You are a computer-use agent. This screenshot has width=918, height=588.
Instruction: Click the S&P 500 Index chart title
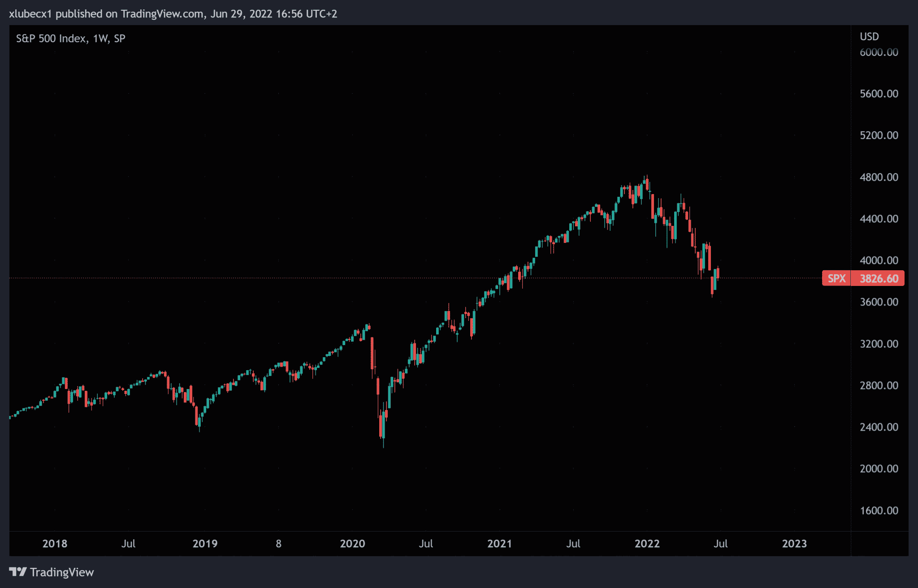(x=51, y=39)
